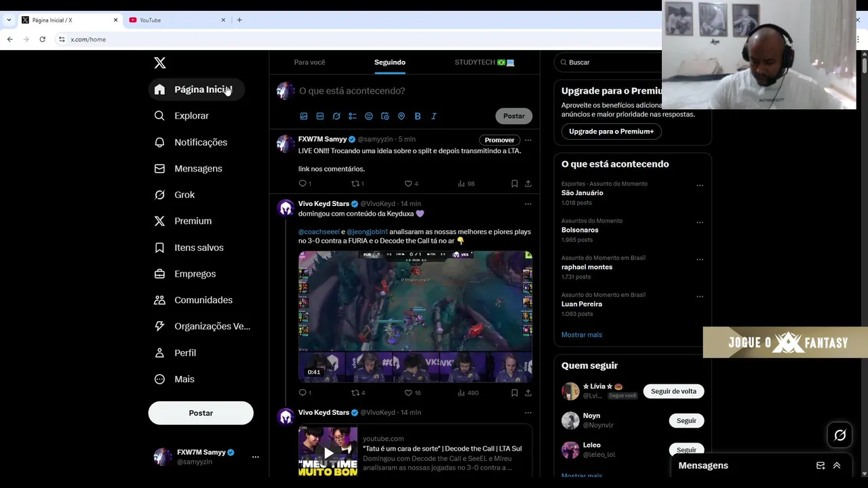Expand the Mensagens drawer

coord(837,466)
